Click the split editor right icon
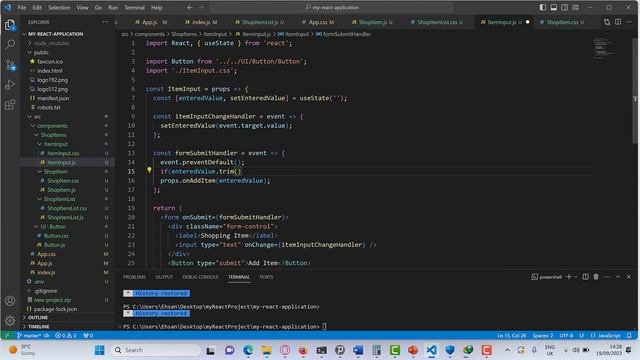 pos(618,22)
